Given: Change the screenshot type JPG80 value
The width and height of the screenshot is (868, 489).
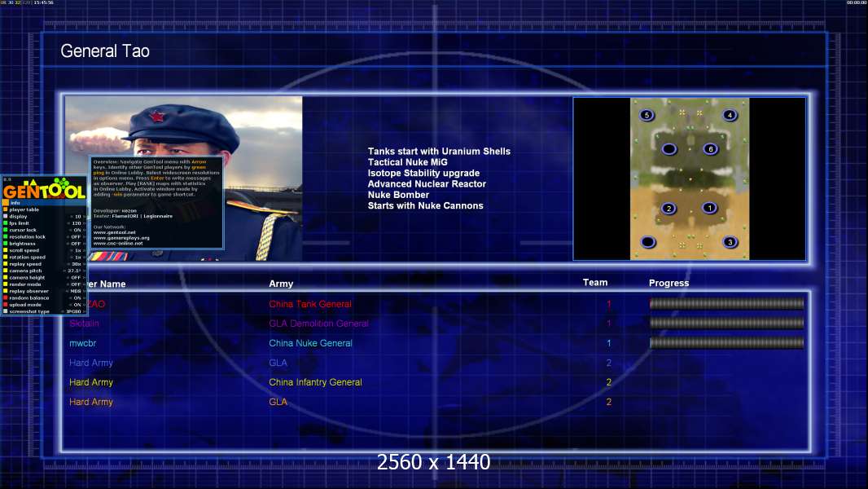Looking at the screenshot, I should 73,311.
